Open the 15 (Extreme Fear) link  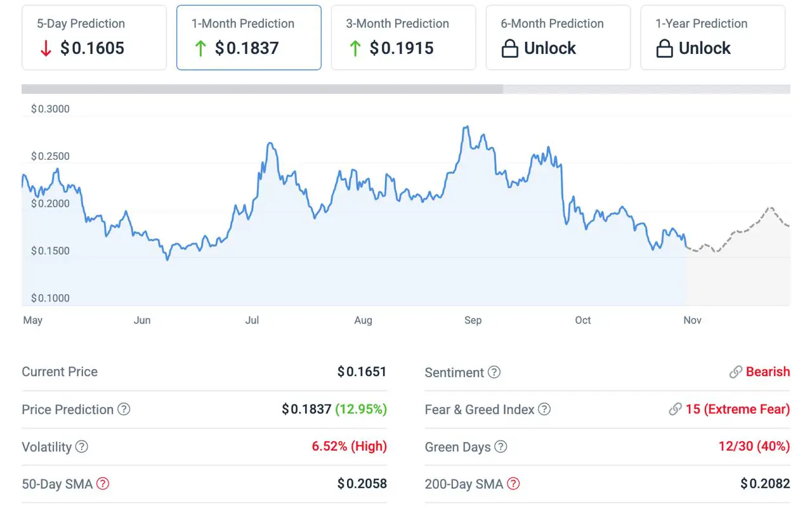pyautogui.click(x=738, y=410)
